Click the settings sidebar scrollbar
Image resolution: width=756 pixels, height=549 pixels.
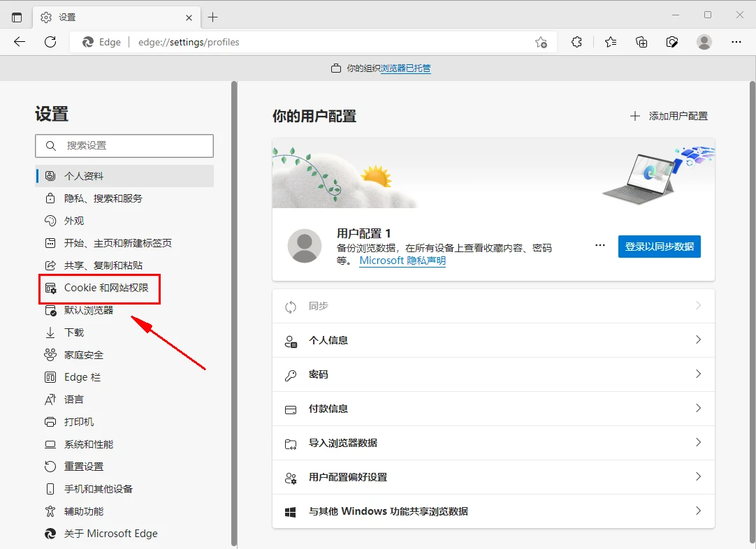point(234,314)
